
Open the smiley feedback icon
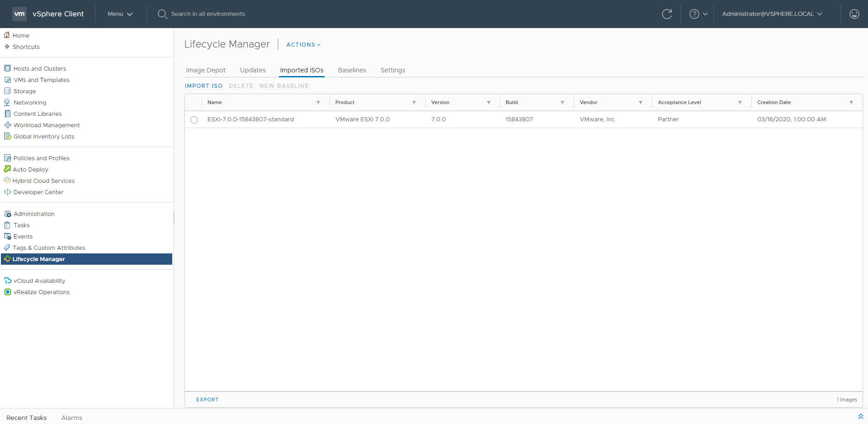coord(854,14)
